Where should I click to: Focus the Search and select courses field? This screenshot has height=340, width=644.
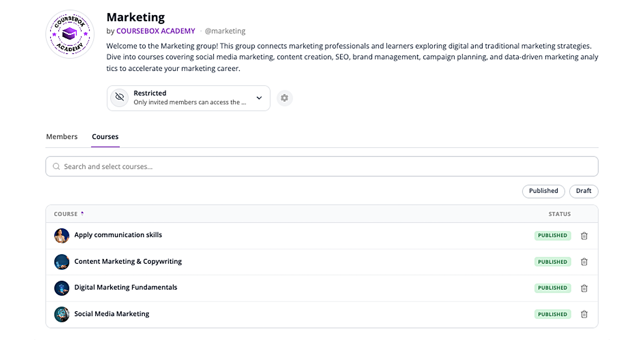tap(322, 167)
